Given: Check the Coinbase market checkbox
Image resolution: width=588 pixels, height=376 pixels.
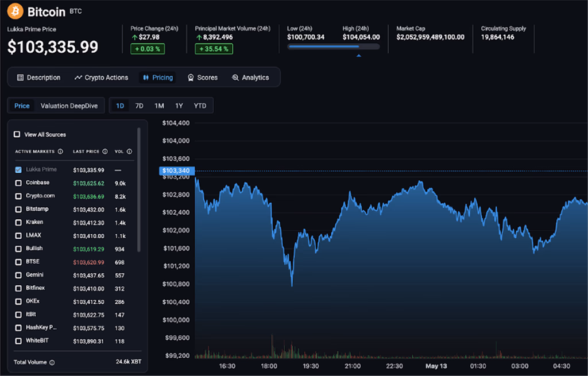Looking at the screenshot, I should [18, 183].
